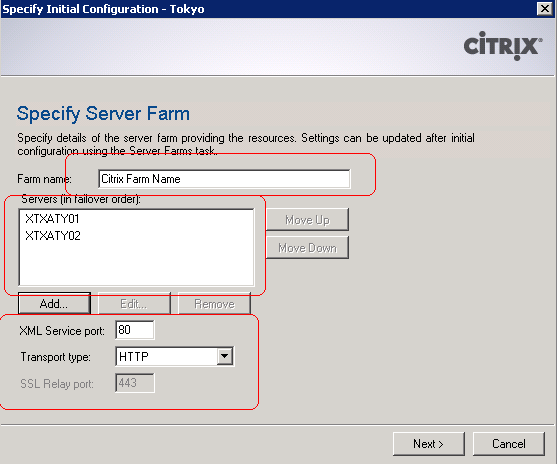
Task: Select server XTXATY02 in the list
Action: coord(53,236)
